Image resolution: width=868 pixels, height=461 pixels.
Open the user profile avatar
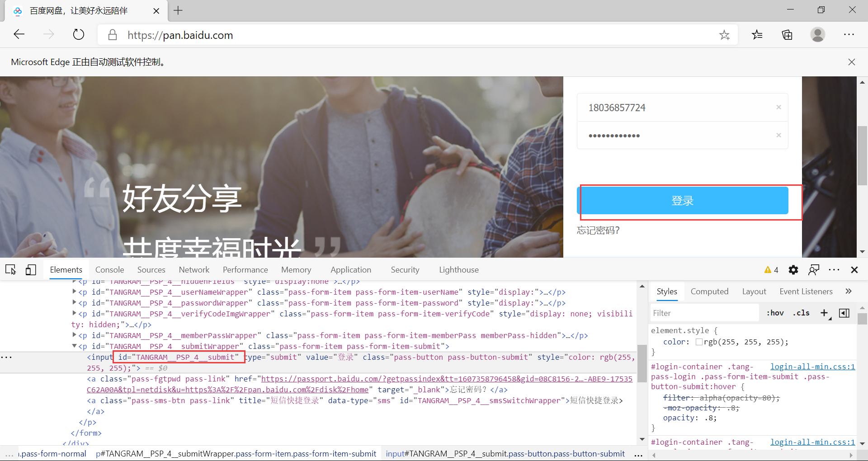(x=817, y=34)
